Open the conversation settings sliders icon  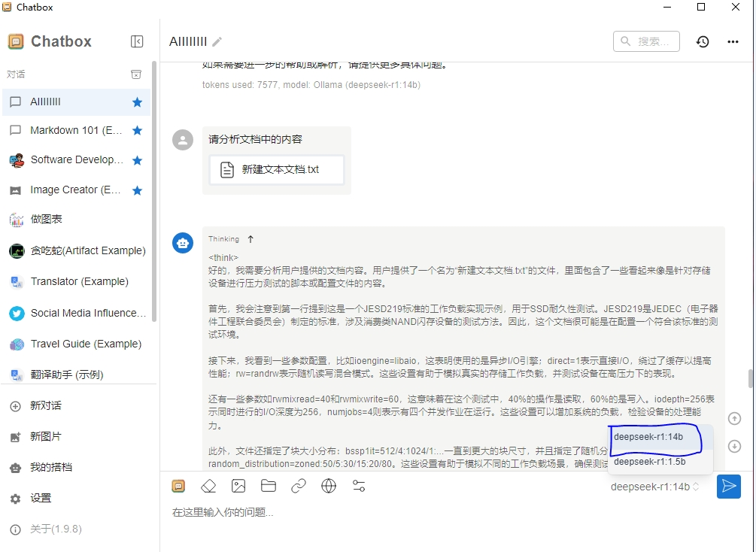[359, 486]
